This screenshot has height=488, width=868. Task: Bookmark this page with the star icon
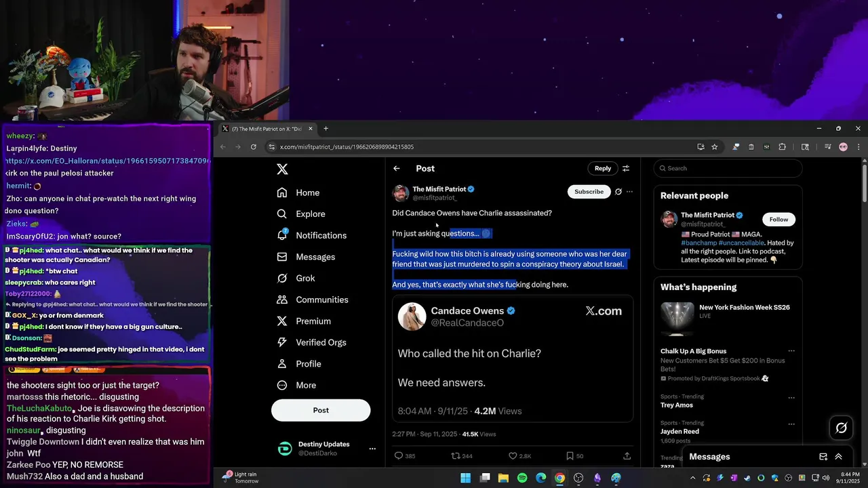click(x=714, y=147)
